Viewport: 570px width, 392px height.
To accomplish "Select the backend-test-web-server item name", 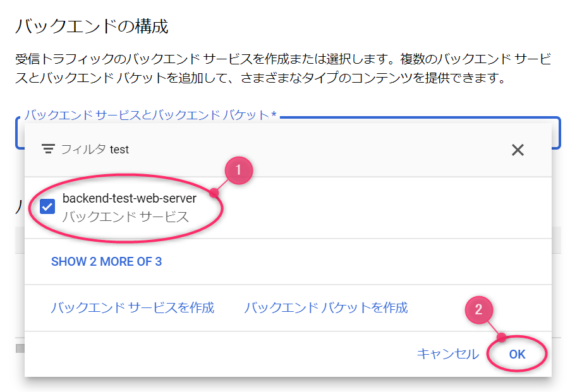I will click(x=130, y=198).
